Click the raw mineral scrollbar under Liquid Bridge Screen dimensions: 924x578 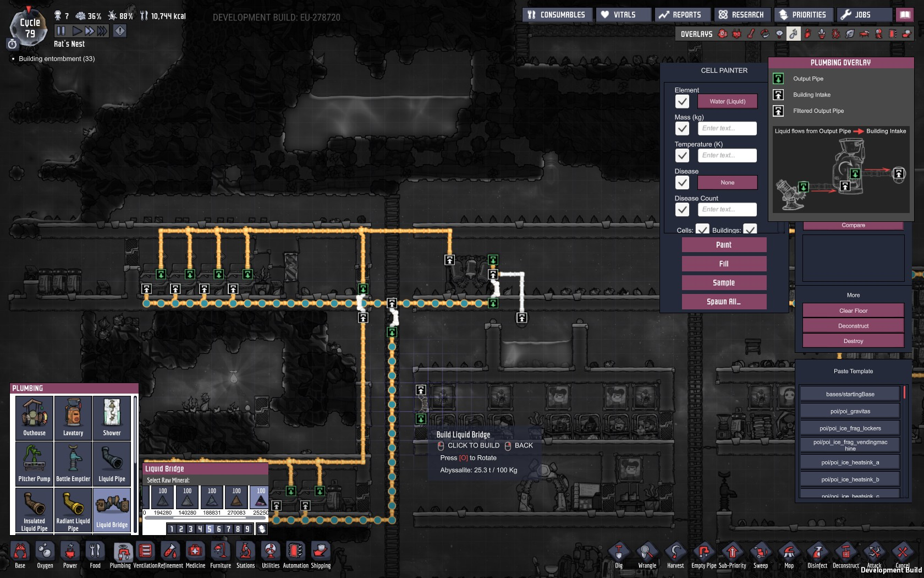(206, 518)
